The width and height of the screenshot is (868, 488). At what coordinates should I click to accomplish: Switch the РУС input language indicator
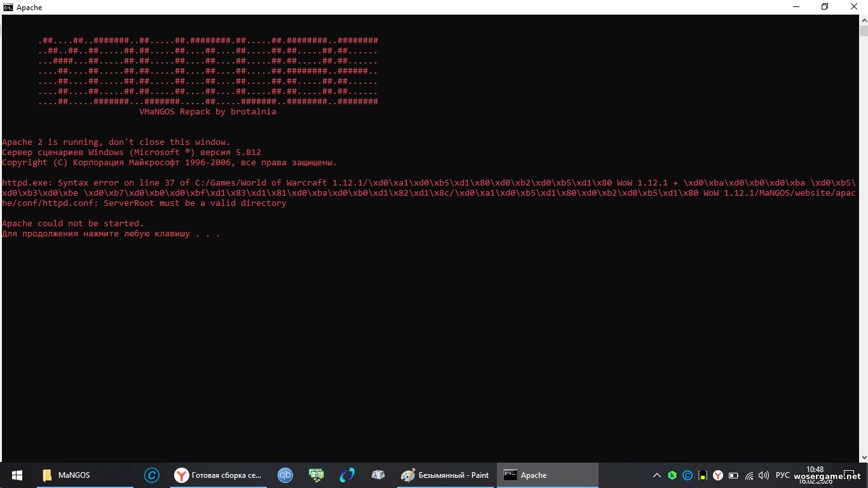[x=783, y=475]
